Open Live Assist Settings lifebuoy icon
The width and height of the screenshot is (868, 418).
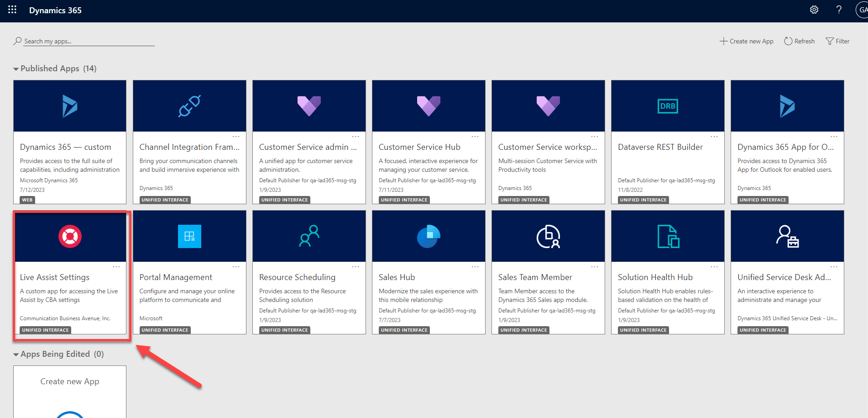point(70,236)
